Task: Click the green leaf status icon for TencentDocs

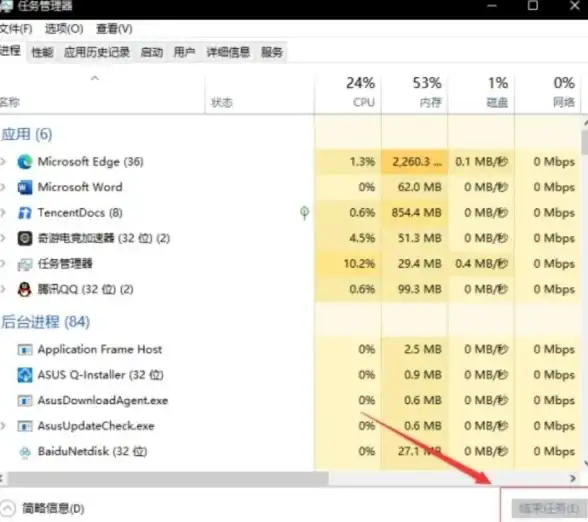Action: pos(304,213)
